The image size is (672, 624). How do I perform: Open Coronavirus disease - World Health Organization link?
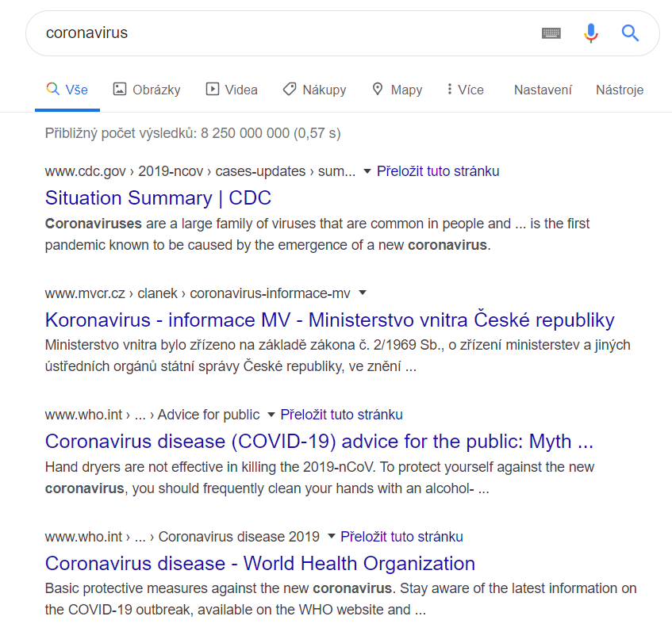(x=260, y=563)
